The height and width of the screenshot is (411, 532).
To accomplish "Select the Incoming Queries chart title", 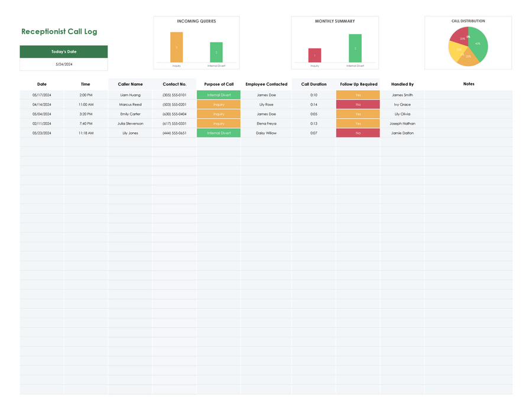I will tap(196, 21).
